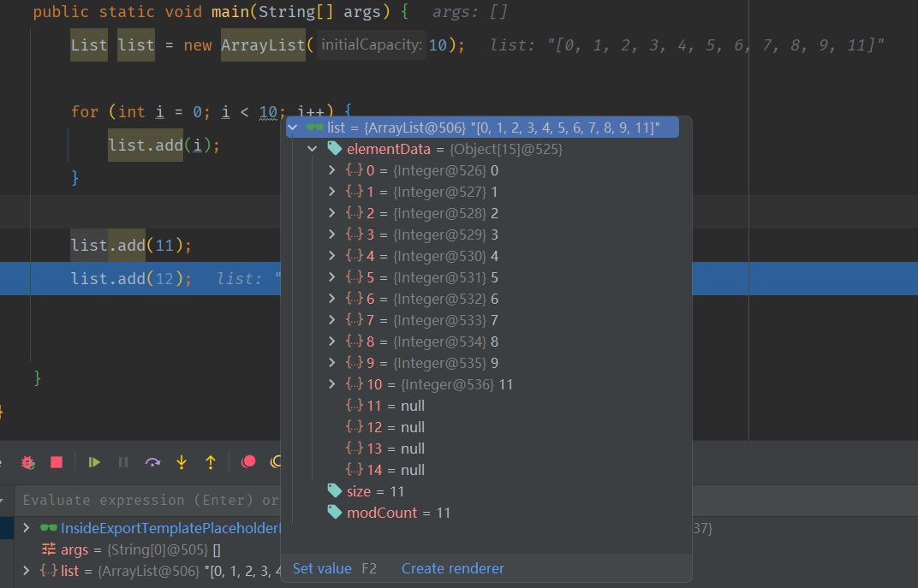
Task: Expand element 1 Integer@527
Action: [x=332, y=192]
